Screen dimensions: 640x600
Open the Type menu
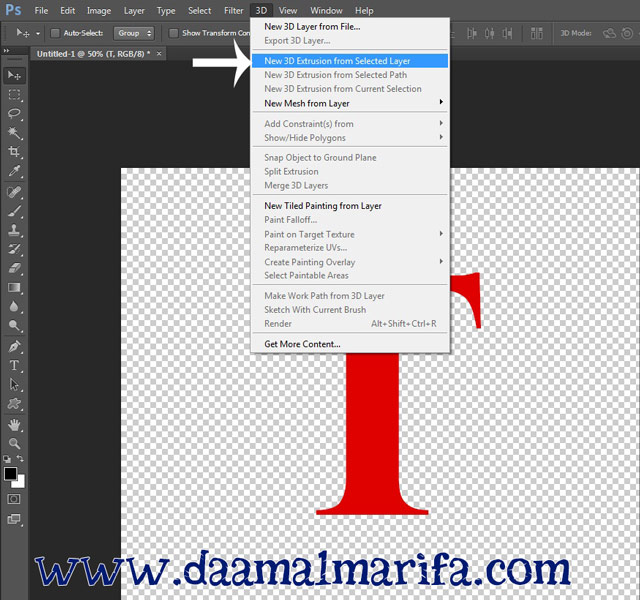pyautogui.click(x=166, y=11)
